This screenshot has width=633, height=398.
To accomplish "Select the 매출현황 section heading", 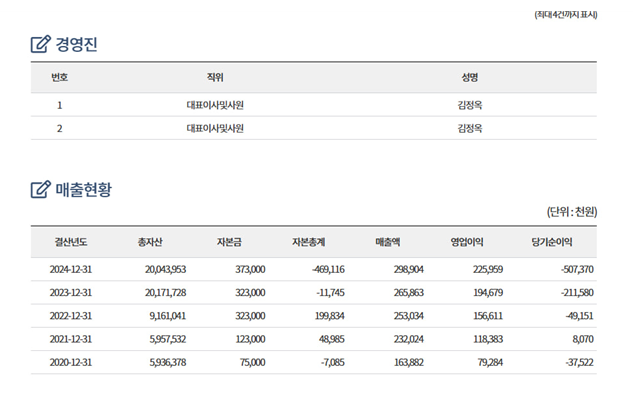I will pyautogui.click(x=84, y=189).
